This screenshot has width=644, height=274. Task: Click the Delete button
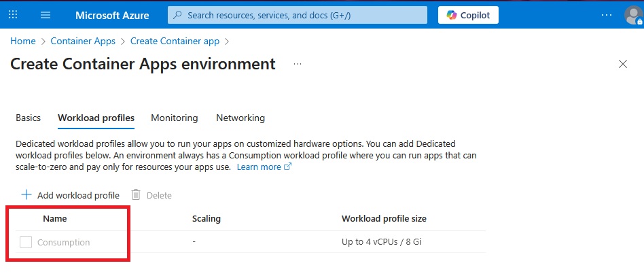151,195
